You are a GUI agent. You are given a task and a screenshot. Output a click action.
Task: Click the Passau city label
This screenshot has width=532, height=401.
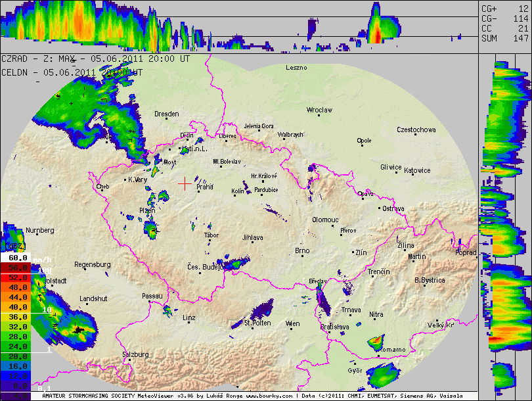coord(152,296)
